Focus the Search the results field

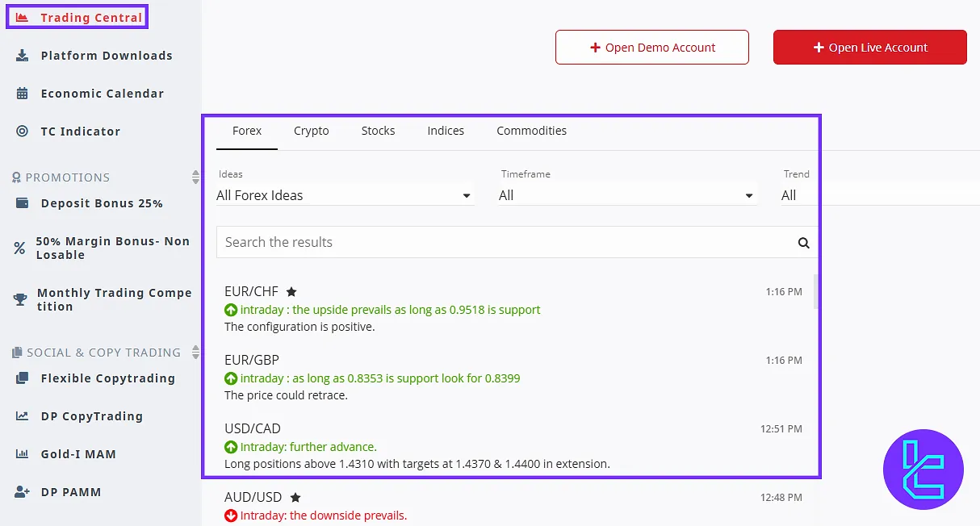click(505, 242)
